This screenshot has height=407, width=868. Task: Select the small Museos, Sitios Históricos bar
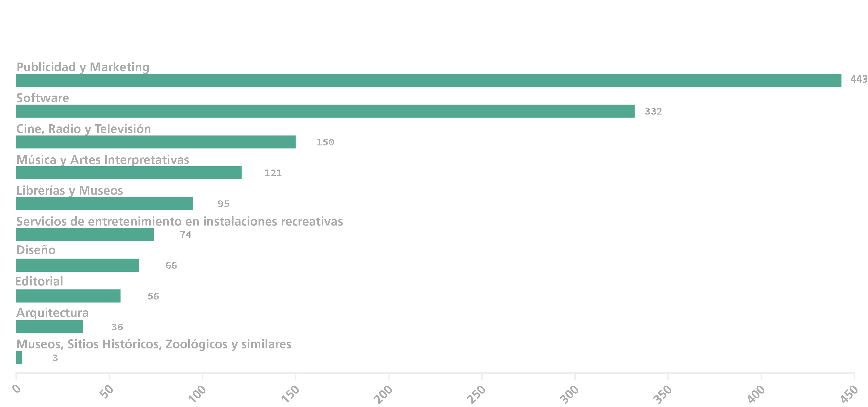tap(19, 358)
